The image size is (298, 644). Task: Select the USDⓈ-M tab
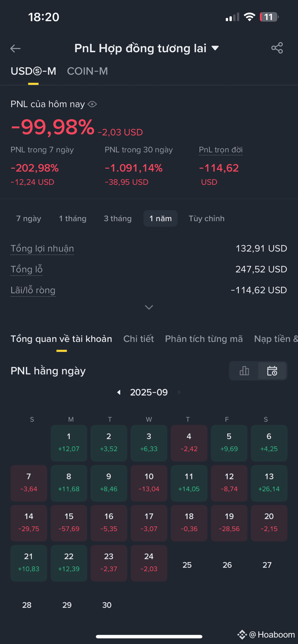pyautogui.click(x=33, y=71)
